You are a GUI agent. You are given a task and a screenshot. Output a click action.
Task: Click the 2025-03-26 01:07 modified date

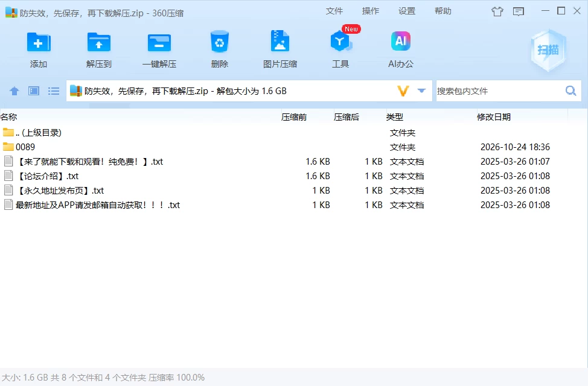click(515, 162)
